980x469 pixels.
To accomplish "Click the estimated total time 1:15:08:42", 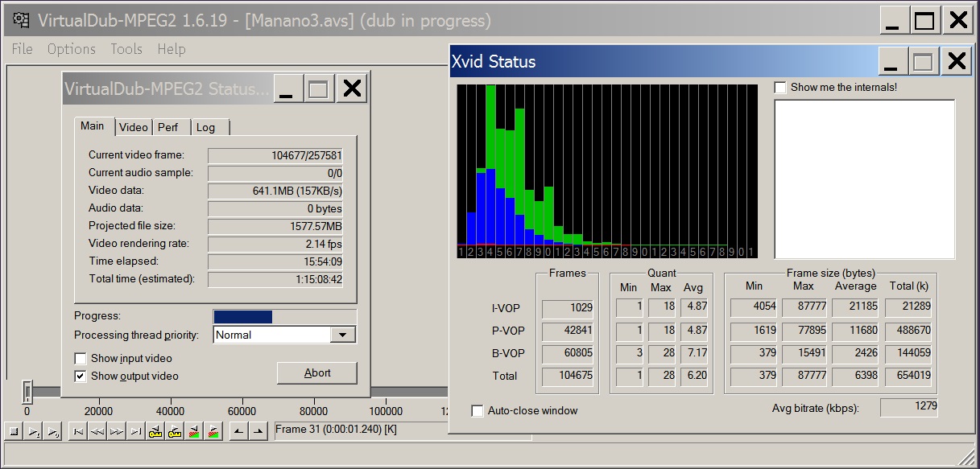I will 275,279.
